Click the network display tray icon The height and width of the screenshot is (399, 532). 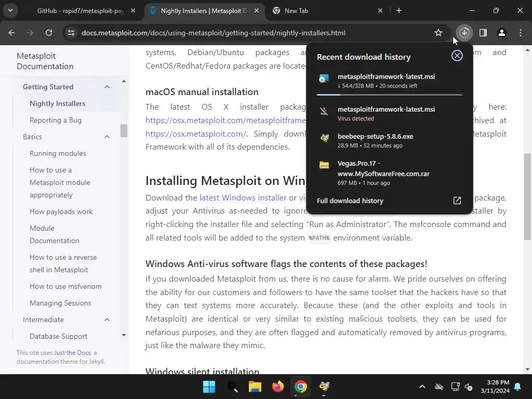tap(455, 387)
